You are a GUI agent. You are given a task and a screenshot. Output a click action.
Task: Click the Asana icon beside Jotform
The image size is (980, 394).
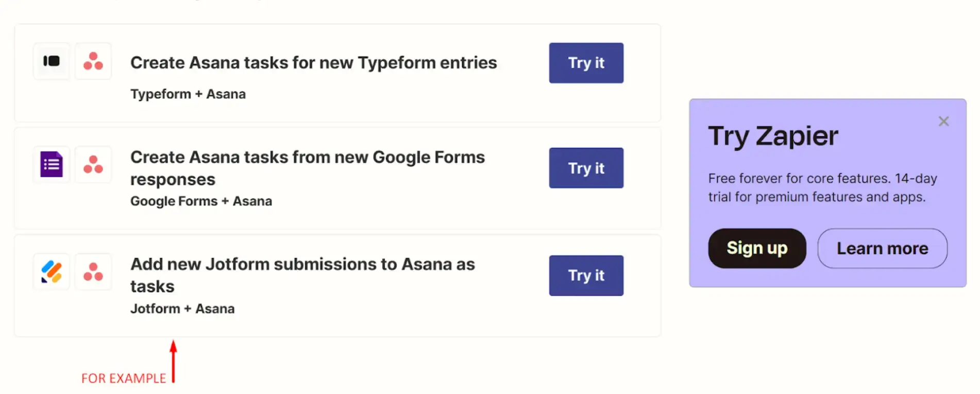tap(93, 271)
